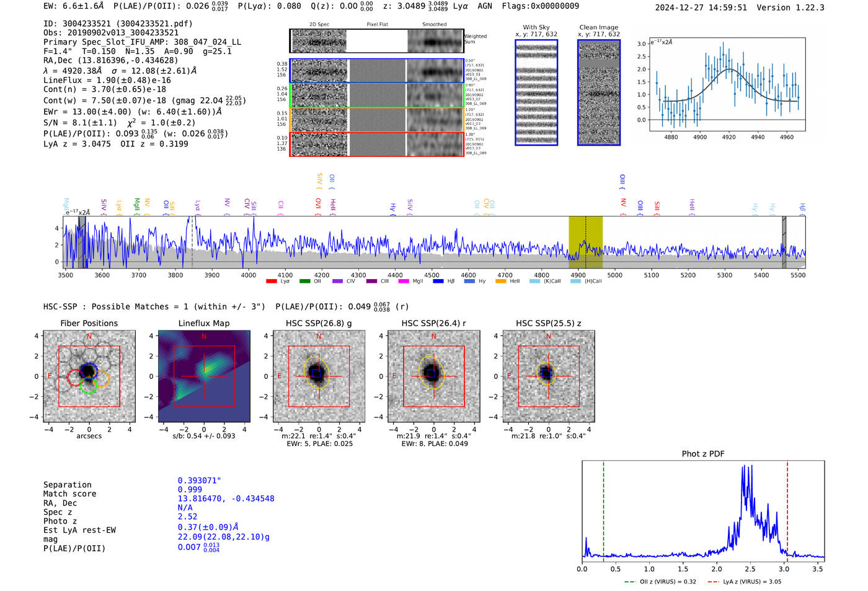Viewport: 868px width, 591px height.
Task: Click the green OII legend swatch
Action: click(x=304, y=281)
